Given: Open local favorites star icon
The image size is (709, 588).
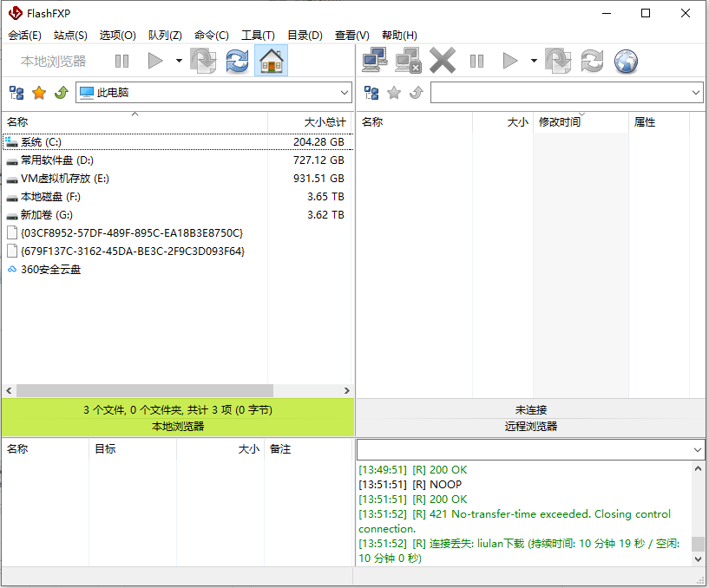Looking at the screenshot, I should 39,93.
